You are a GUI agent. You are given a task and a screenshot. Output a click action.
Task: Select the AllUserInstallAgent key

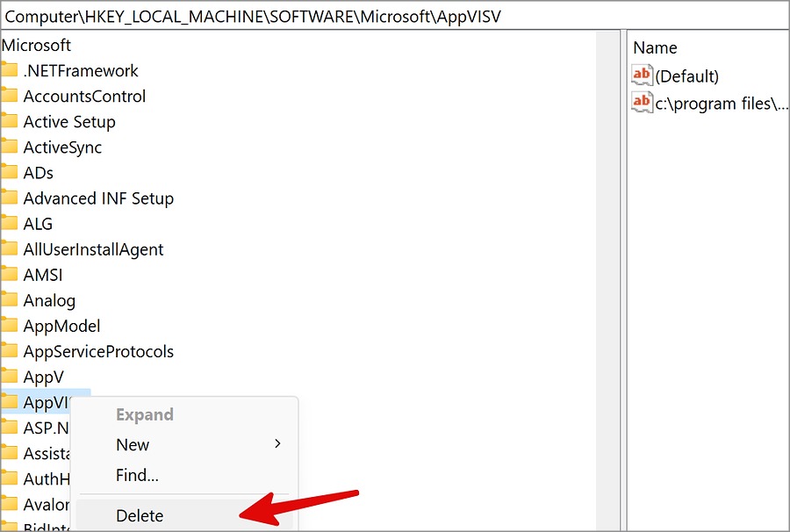[93, 249]
